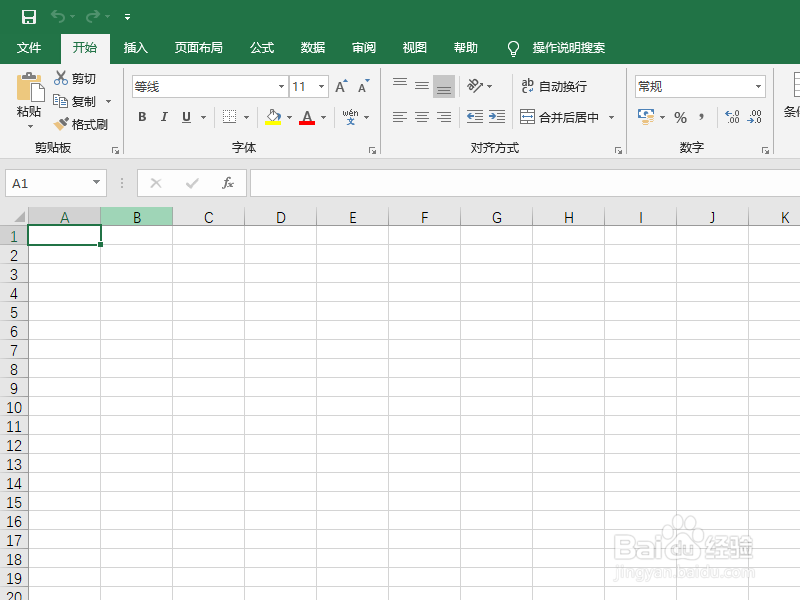Click the 复制 copy button
800x600 pixels.
click(x=74, y=102)
